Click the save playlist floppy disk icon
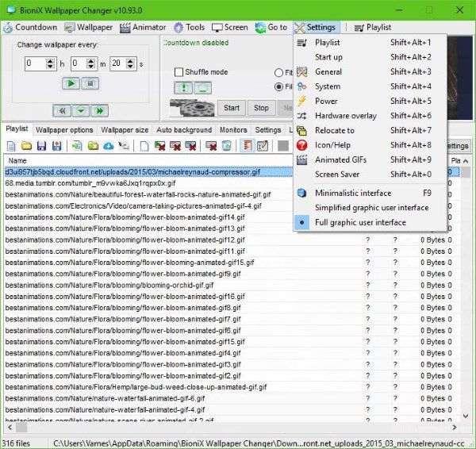The width and height of the screenshot is (476, 449). pyautogui.click(x=41, y=146)
